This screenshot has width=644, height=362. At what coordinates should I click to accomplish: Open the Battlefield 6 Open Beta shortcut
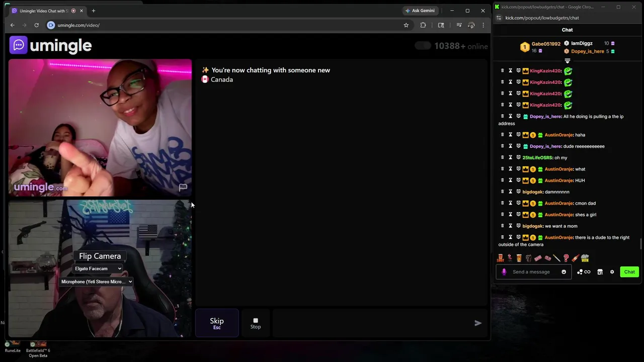38,349
